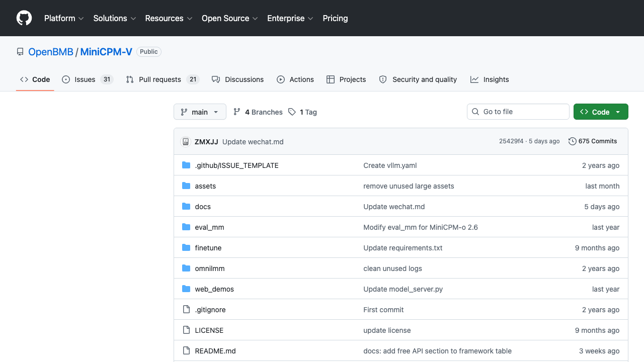The width and height of the screenshot is (644, 362).
Task: Click the docs folder icon
Action: point(186,207)
